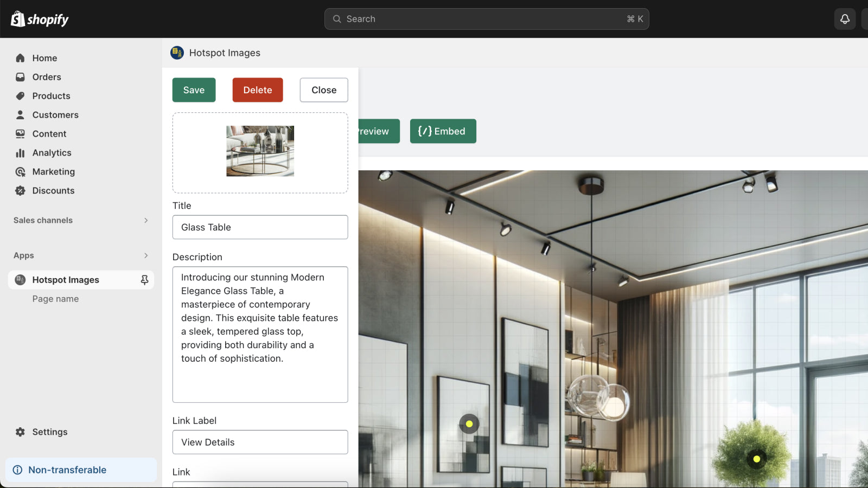This screenshot has height=488, width=868.
Task: Click the Discounts badge icon
Action: (x=20, y=191)
